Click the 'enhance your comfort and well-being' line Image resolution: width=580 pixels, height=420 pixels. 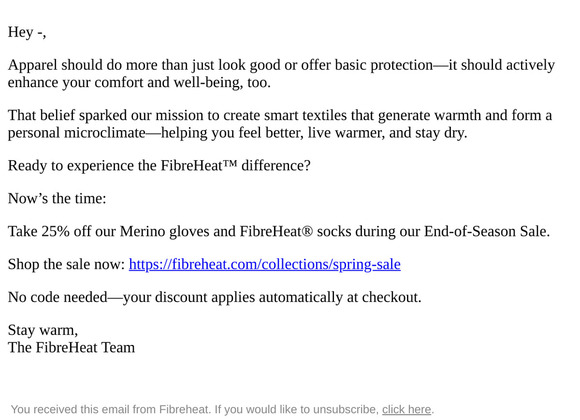coord(139,82)
